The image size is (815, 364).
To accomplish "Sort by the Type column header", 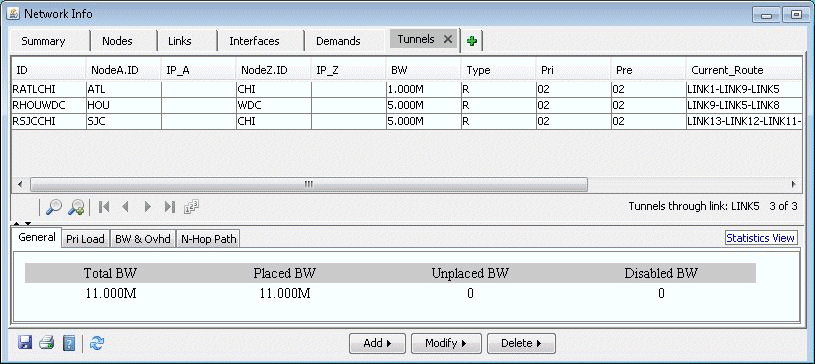I will pyautogui.click(x=498, y=70).
